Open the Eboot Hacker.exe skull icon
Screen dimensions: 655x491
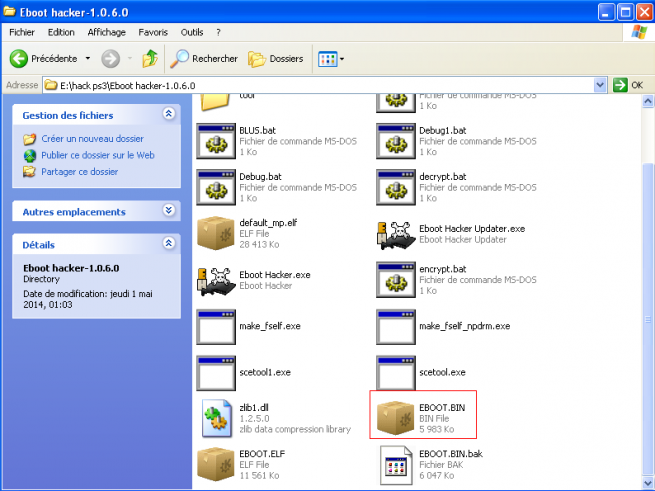pos(216,281)
